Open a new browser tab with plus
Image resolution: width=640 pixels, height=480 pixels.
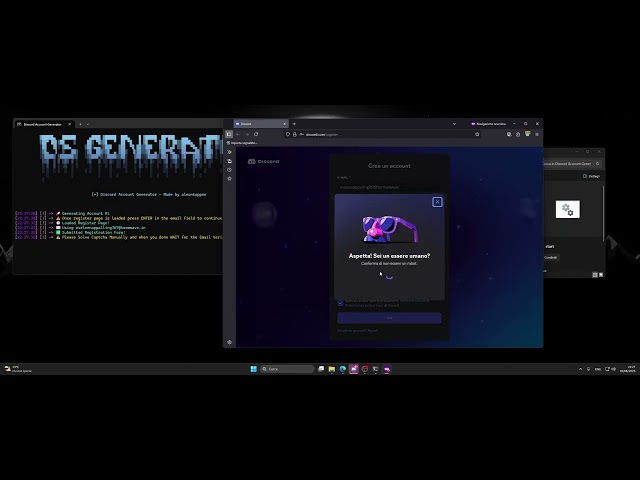pyautogui.click(x=294, y=124)
